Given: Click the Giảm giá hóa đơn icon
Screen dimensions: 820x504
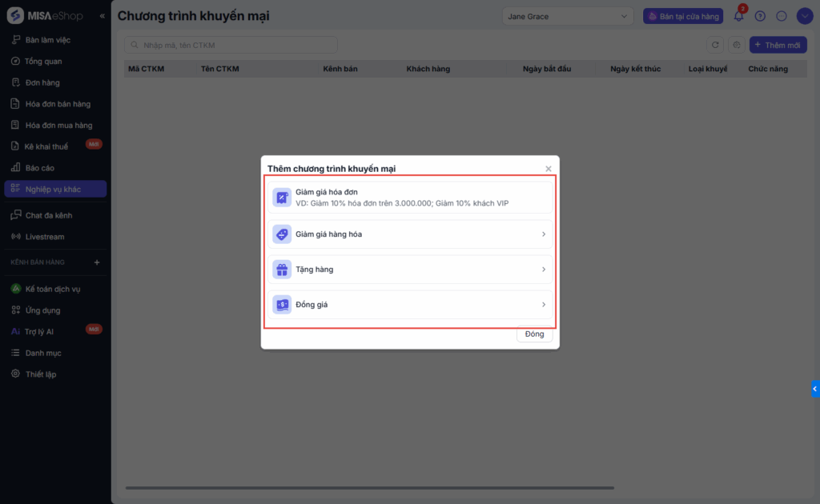Looking at the screenshot, I should point(282,198).
